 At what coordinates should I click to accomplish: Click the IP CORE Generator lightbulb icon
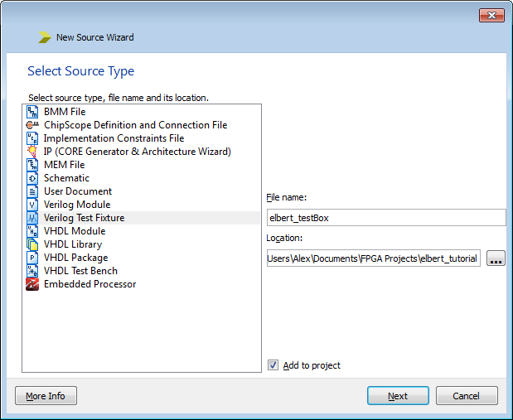[32, 152]
